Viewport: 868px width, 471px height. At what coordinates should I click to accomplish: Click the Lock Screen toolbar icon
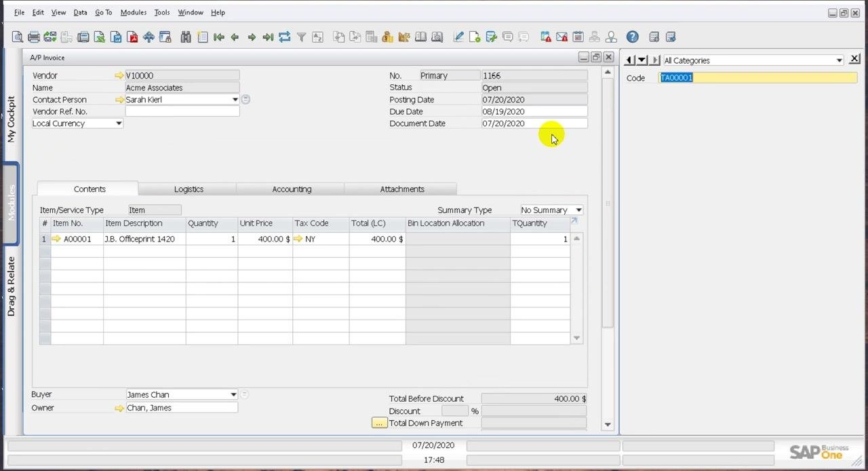click(165, 37)
